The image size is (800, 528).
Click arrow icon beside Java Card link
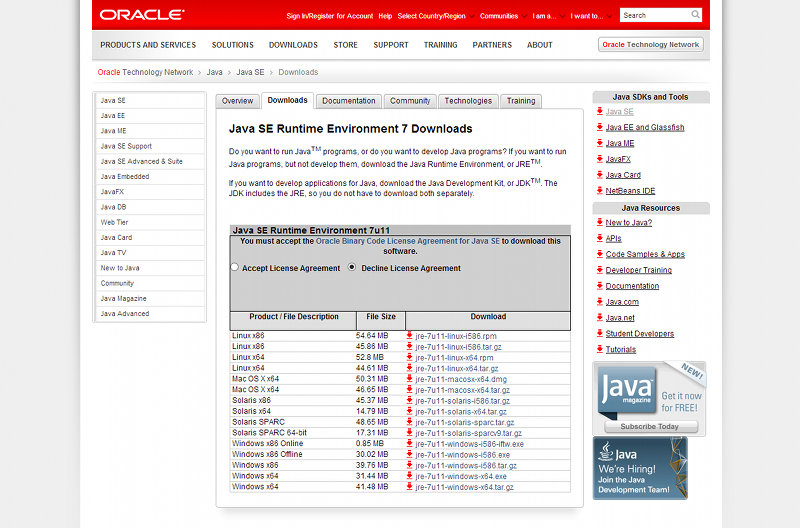click(x=599, y=174)
